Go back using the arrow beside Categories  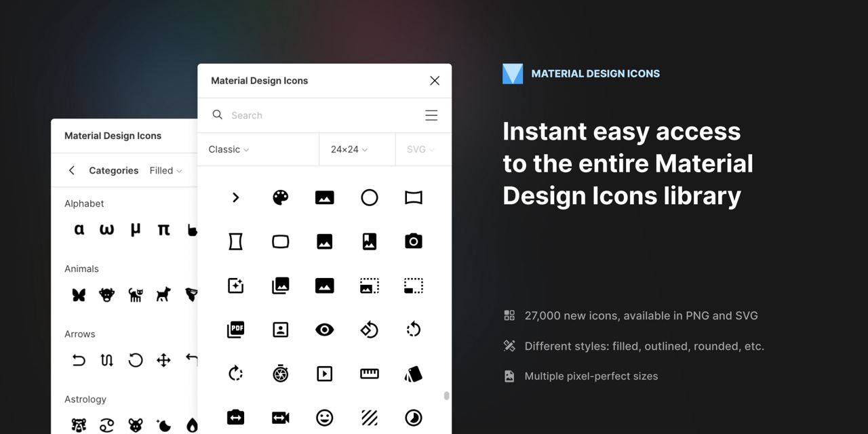click(x=72, y=170)
